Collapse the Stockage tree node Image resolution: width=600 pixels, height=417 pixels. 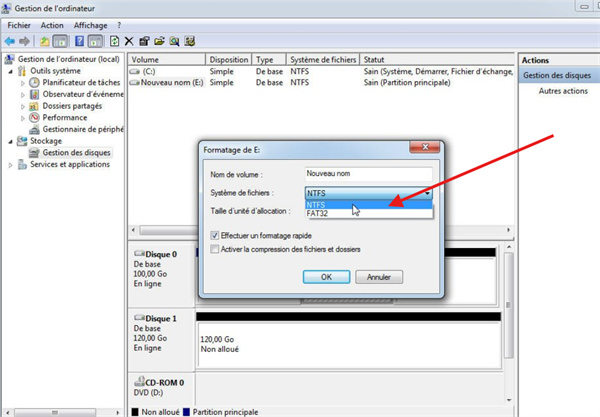[11, 142]
